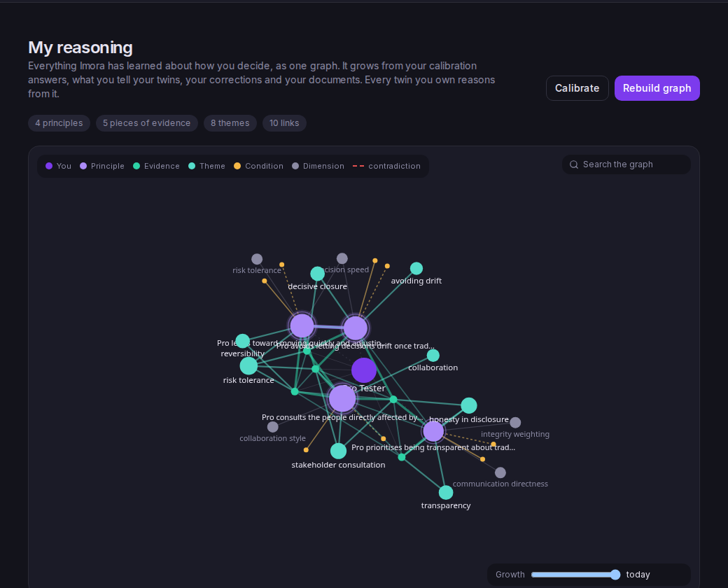Screen dimensions: 728x588
Task: Select the Pro Tester 'You' node
Action: click(364, 370)
